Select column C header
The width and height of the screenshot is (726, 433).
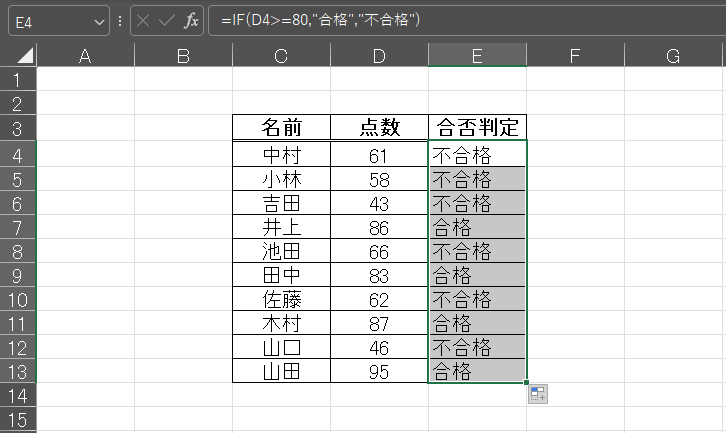click(x=281, y=56)
